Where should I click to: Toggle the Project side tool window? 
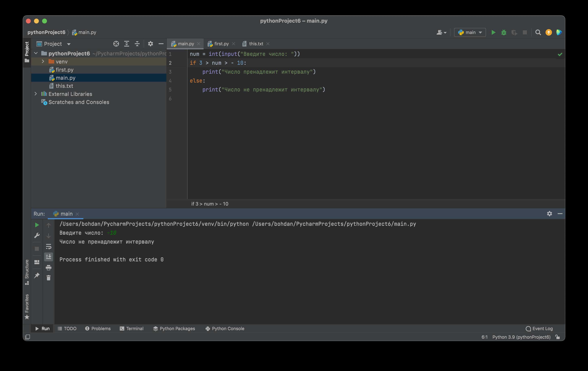coord(27,52)
